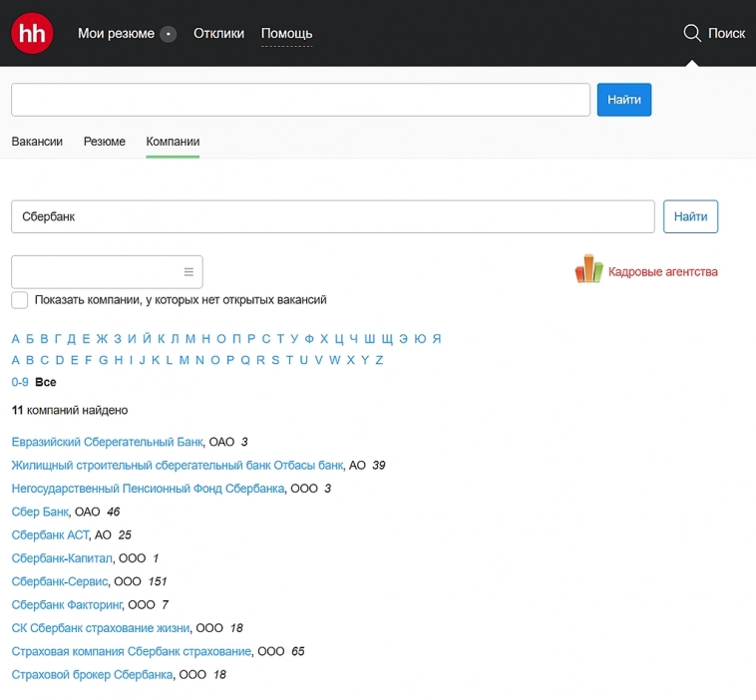Open the search magnifier icon in header

pyautogui.click(x=692, y=33)
